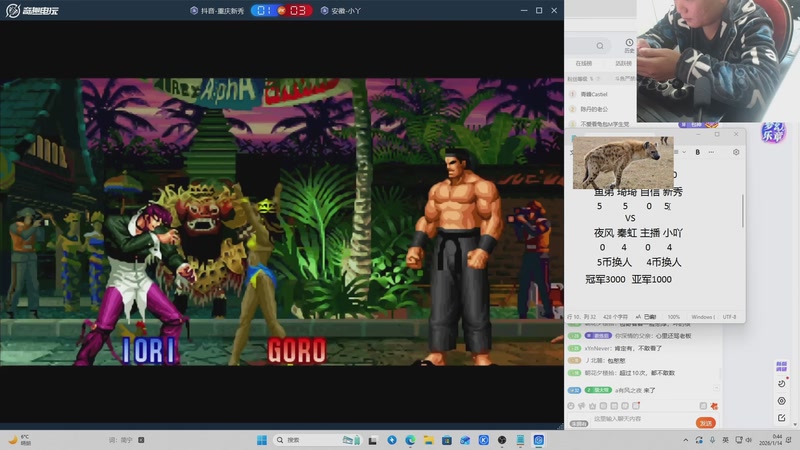Open Task View in the taskbar
800x450 pixels.
373,440
